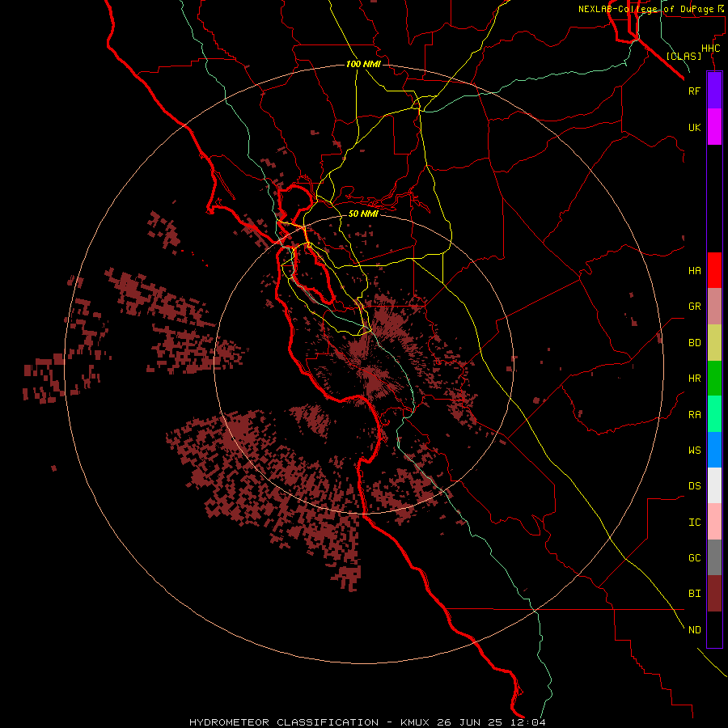Click the BI dark red legend swatch
Image resolution: width=728 pixels, height=728 pixels.
714,594
